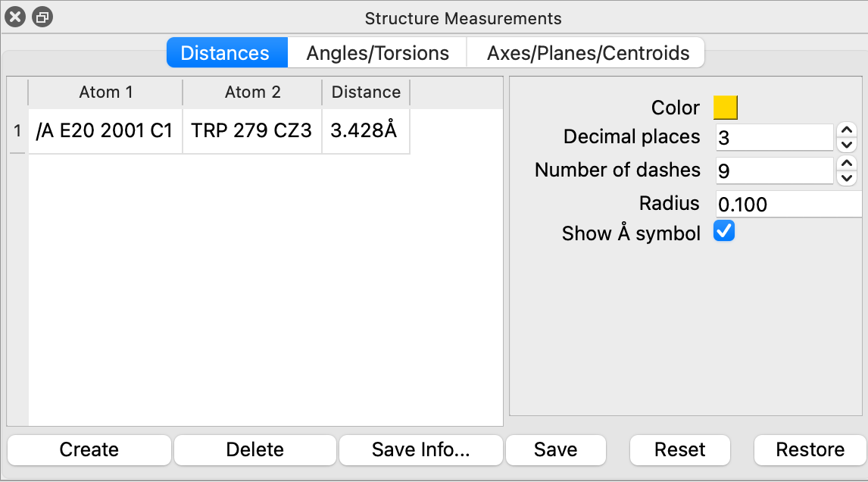
Task: Switch to the Angles/Torsions tab
Action: 377,53
